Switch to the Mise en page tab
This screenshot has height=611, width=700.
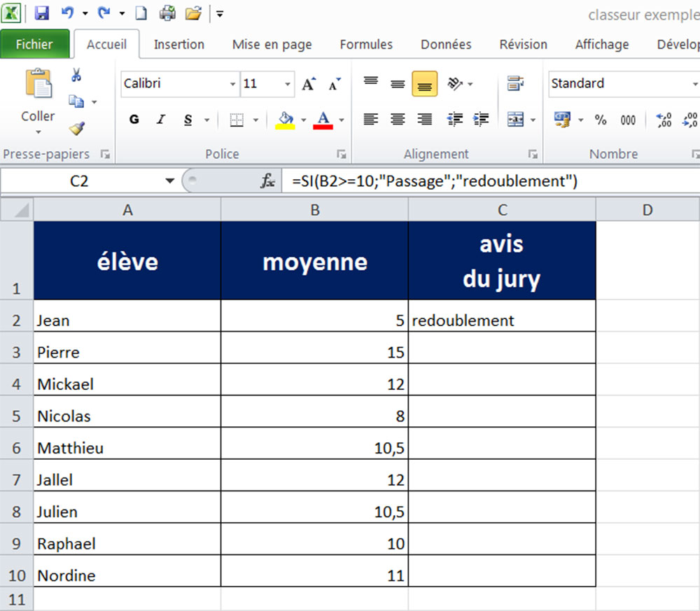point(272,44)
